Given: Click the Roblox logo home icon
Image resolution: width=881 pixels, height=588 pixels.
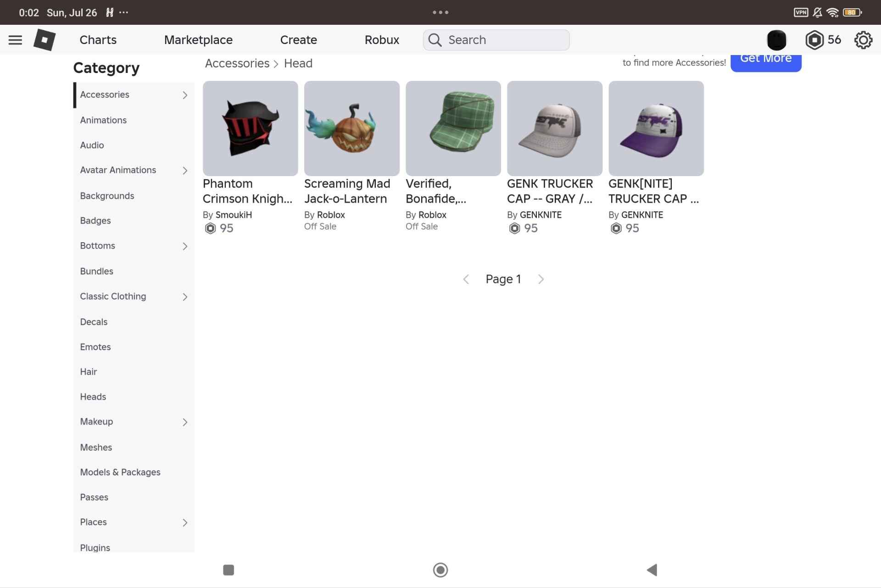Looking at the screenshot, I should click(x=45, y=40).
